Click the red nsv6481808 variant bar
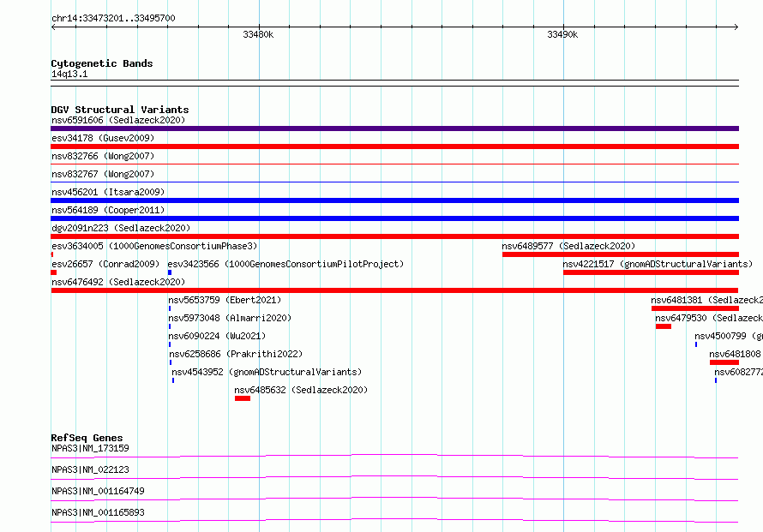763x532 pixels. 724,362
